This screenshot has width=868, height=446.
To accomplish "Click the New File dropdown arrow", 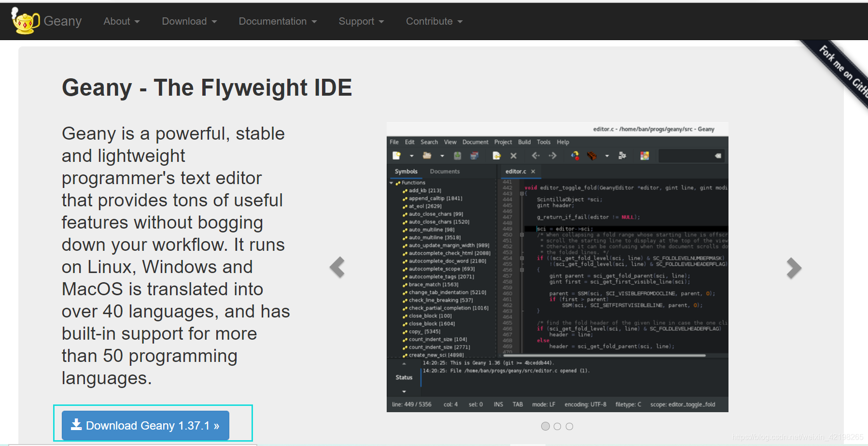I will [x=412, y=156].
